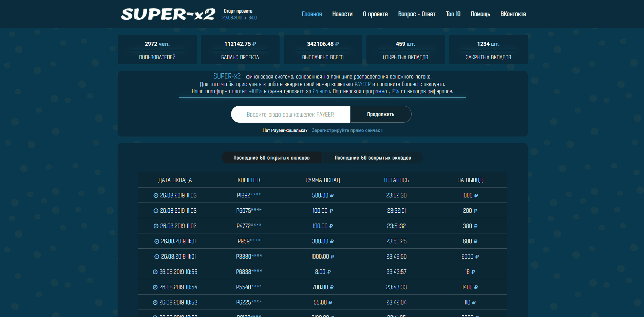
Task: Visit the ВКонтакте link
Action: (513, 14)
